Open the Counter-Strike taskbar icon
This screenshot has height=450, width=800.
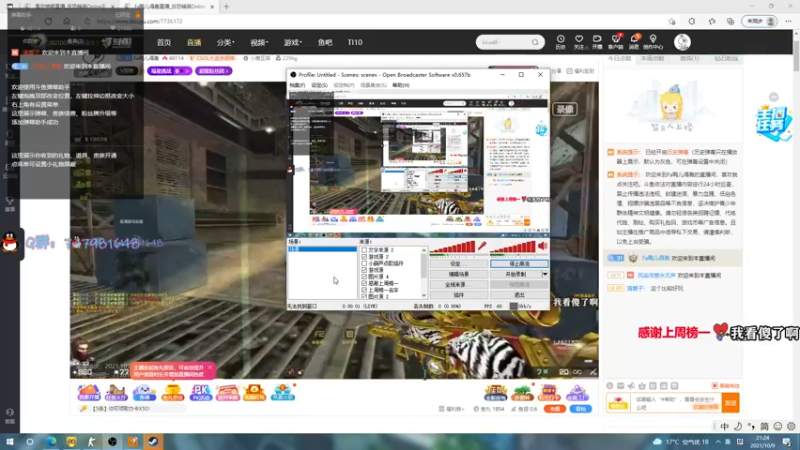91,441
